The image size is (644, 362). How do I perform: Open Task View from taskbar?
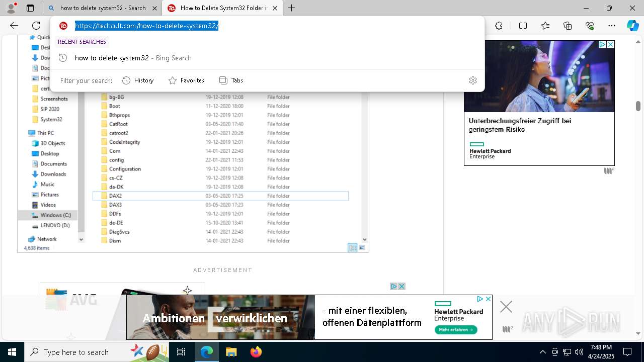click(x=181, y=352)
